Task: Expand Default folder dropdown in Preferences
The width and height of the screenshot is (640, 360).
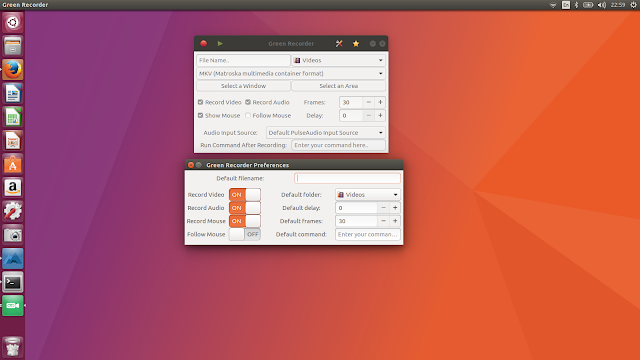Action: tap(368, 195)
